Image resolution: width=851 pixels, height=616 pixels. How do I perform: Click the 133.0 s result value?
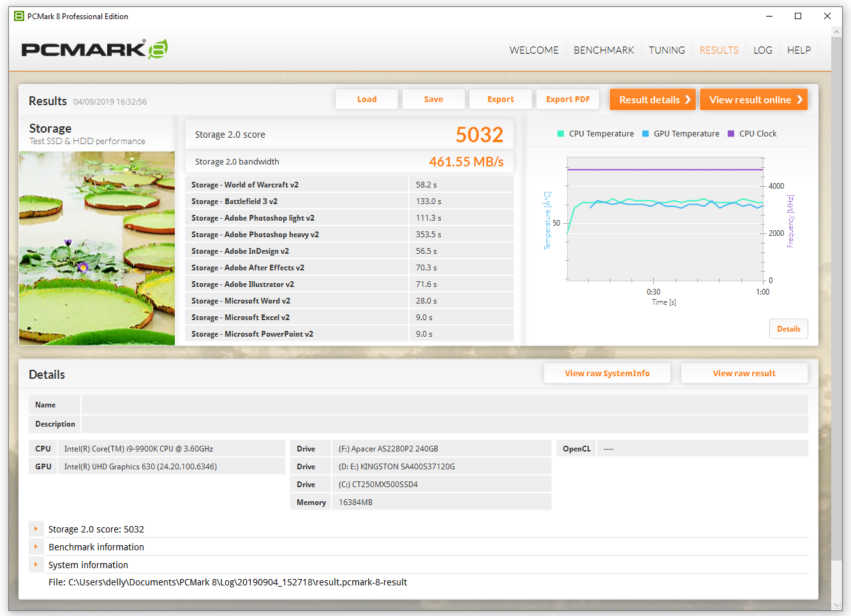click(x=429, y=201)
